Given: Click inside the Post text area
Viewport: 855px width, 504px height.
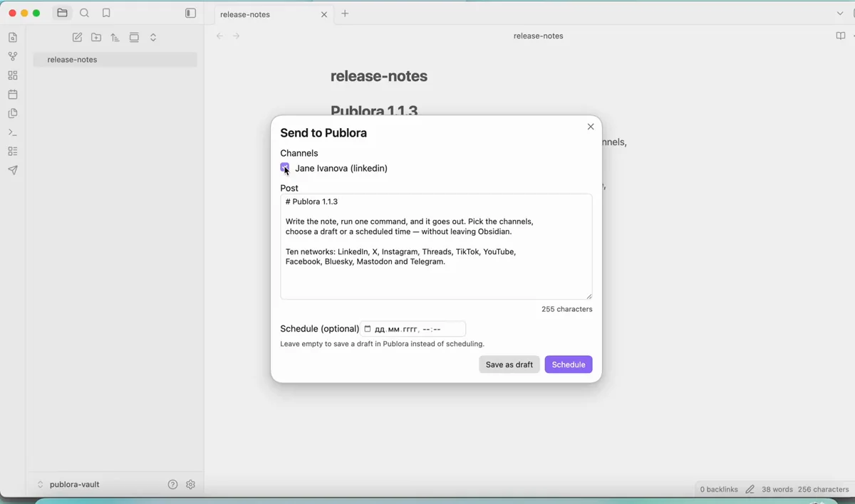Looking at the screenshot, I should 436,246.
